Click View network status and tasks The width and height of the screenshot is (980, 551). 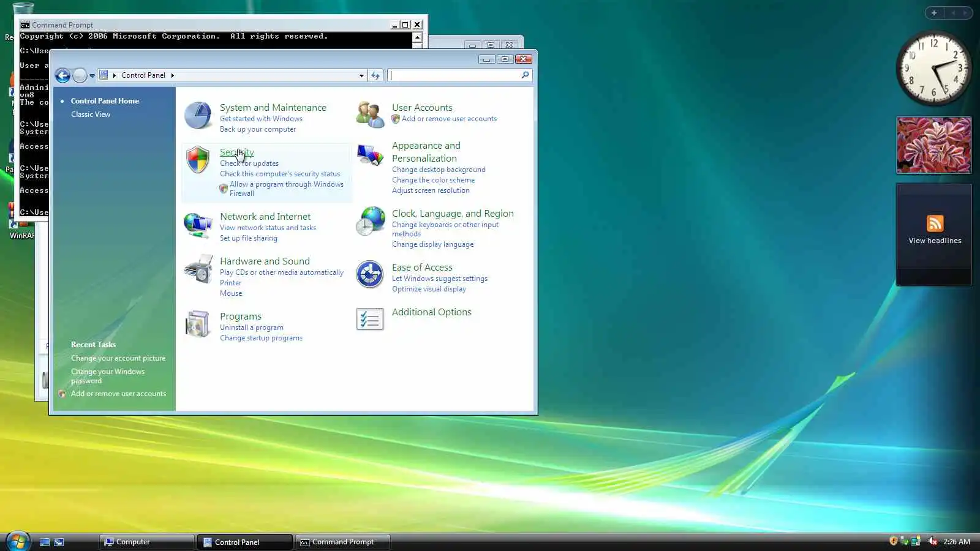pos(268,228)
